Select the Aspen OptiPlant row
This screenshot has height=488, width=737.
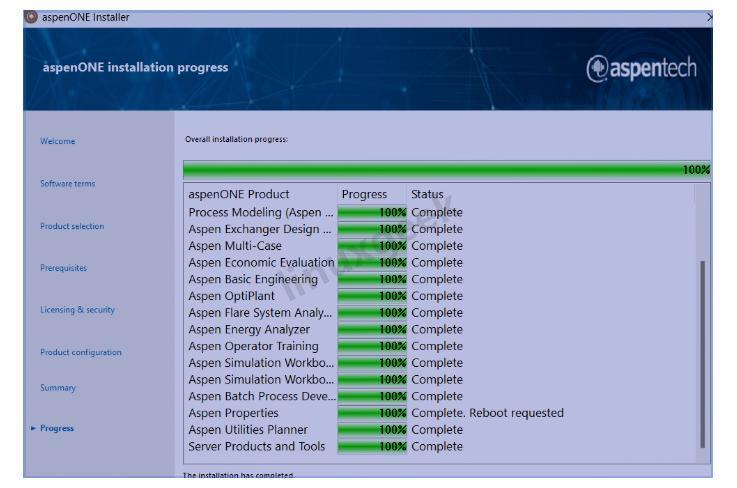[x=439, y=296]
